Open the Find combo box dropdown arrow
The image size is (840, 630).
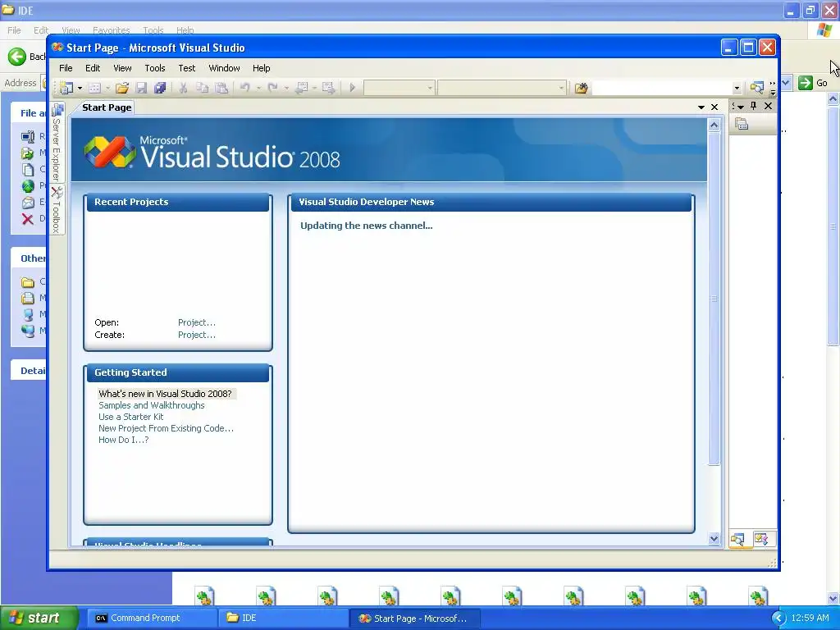(737, 88)
